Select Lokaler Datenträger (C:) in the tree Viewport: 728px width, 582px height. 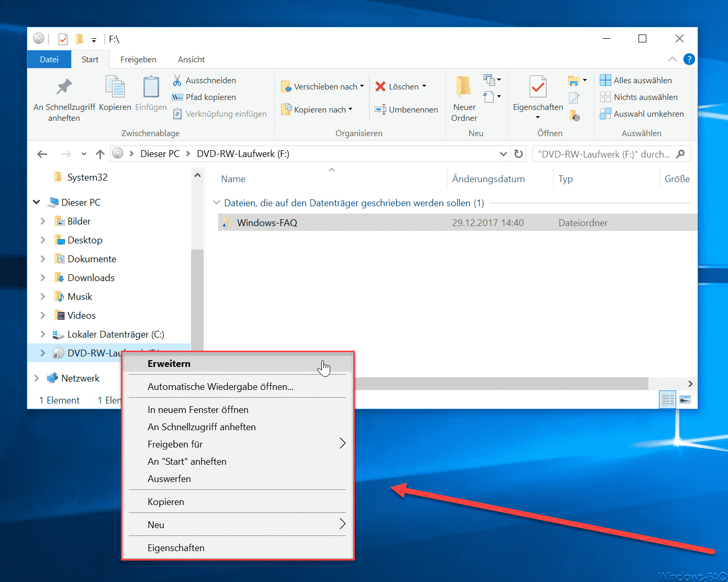tap(116, 334)
